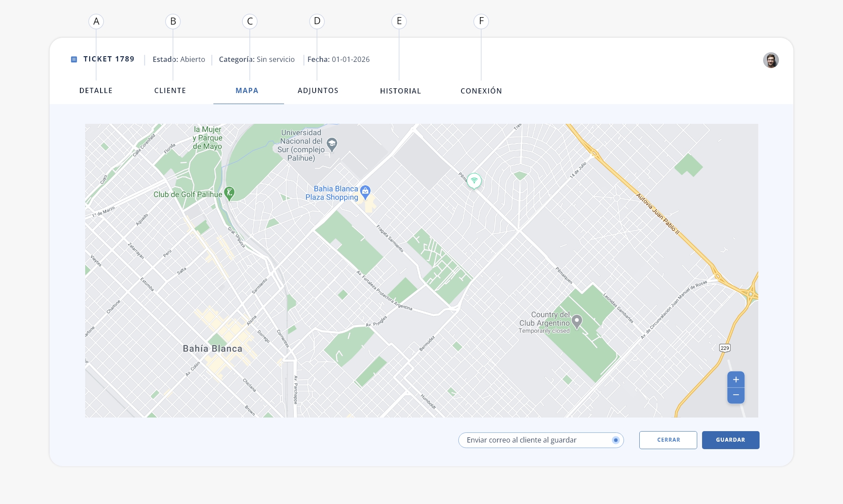This screenshot has width=843, height=504.
Task: Click the route 229 shield on map
Action: coord(725,348)
